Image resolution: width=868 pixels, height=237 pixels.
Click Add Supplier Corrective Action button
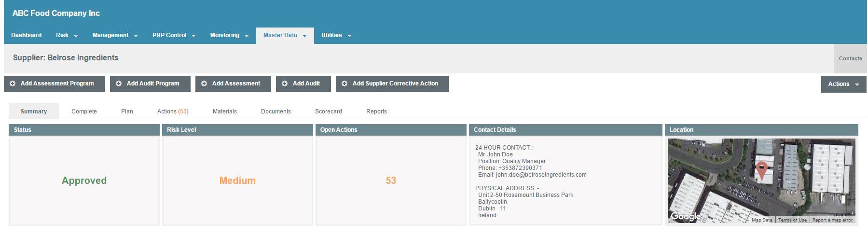tap(392, 84)
